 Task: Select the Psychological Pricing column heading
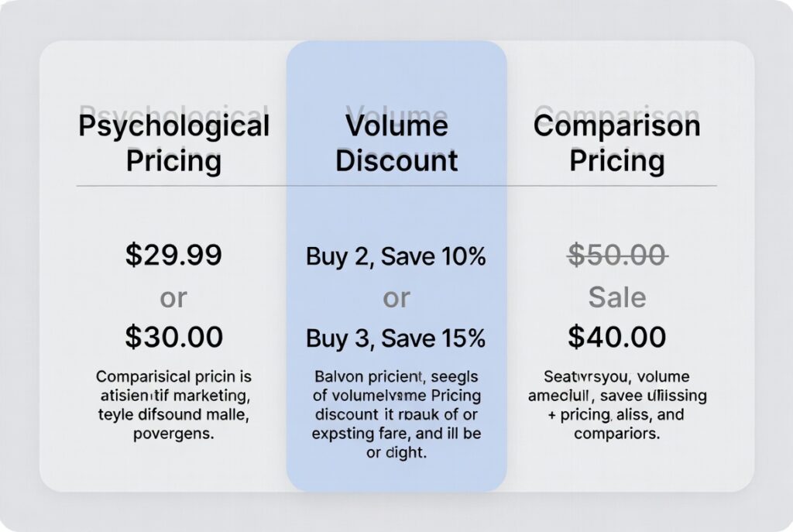173,143
